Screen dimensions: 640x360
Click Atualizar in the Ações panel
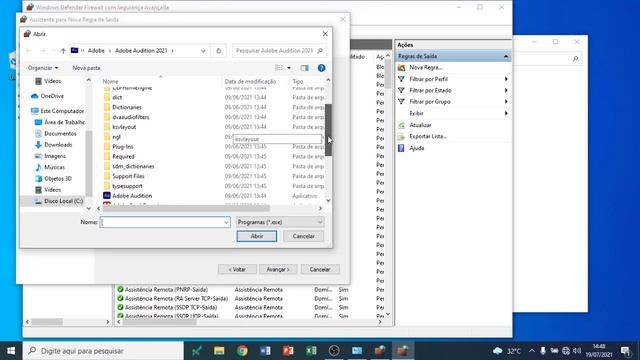click(x=420, y=125)
